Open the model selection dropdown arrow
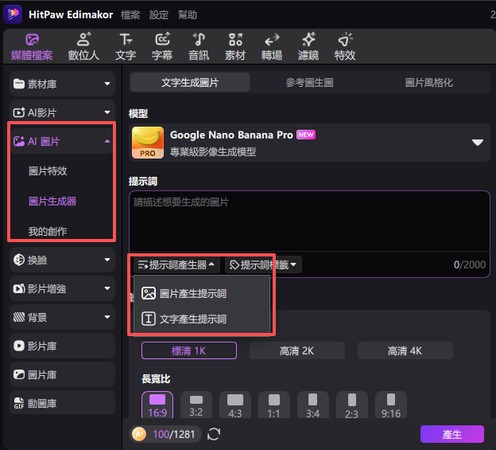 (x=477, y=143)
